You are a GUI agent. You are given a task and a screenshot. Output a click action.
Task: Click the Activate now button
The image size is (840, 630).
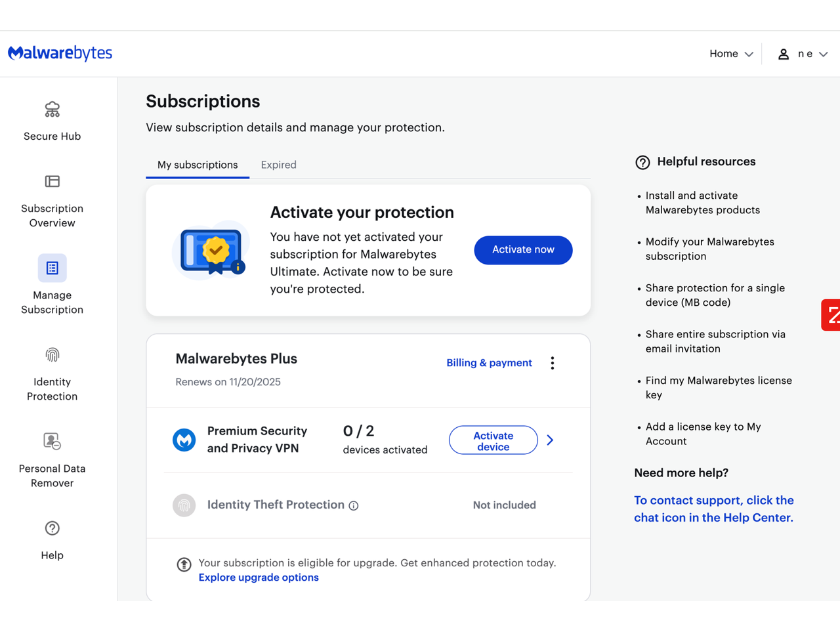pyautogui.click(x=523, y=250)
